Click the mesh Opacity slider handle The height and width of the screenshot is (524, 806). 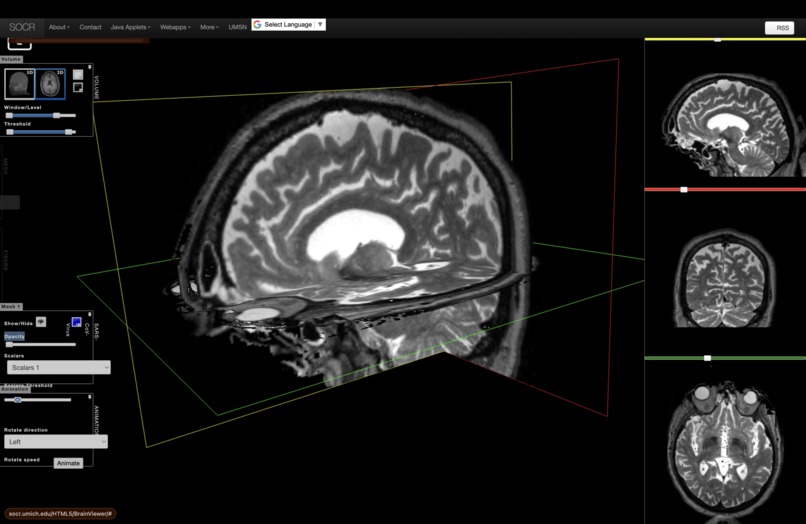pyautogui.click(x=9, y=345)
